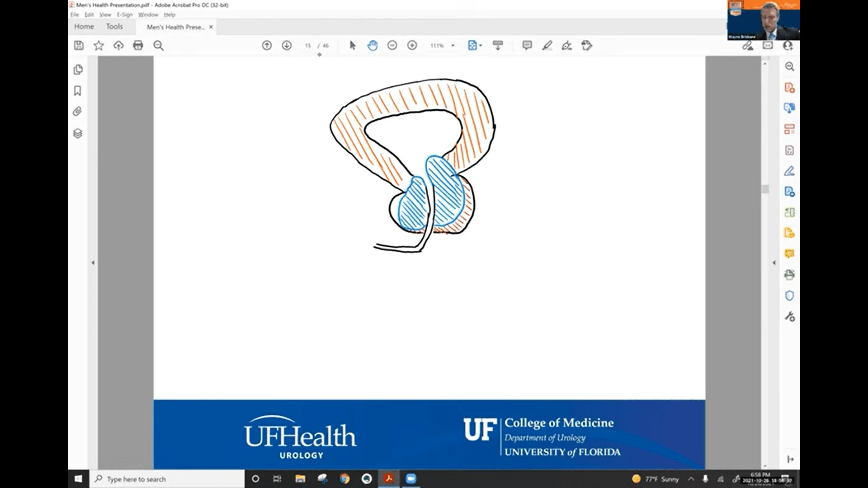Switch to the Tools tab
868x488 pixels.
(x=114, y=27)
